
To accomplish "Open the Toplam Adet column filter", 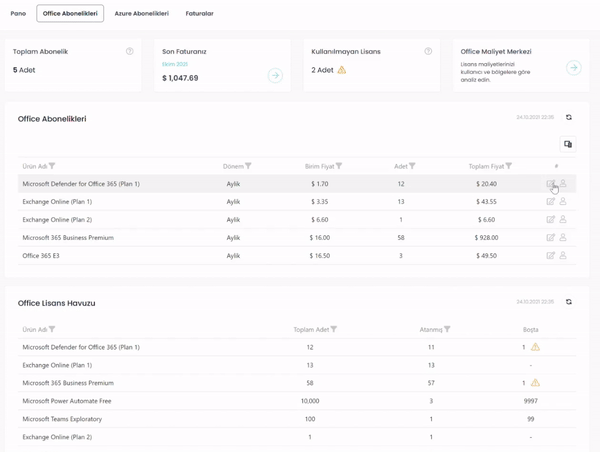I will (x=334, y=329).
